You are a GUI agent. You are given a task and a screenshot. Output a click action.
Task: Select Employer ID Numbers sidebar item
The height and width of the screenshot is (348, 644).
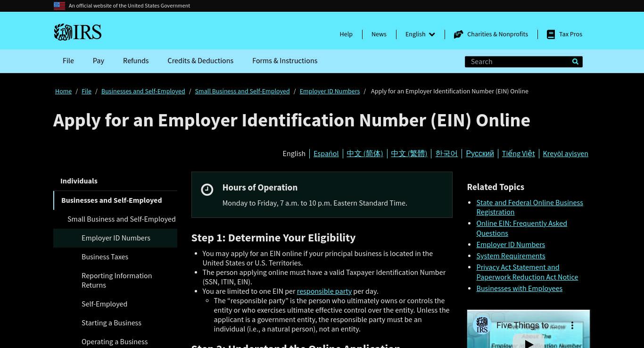(x=116, y=238)
